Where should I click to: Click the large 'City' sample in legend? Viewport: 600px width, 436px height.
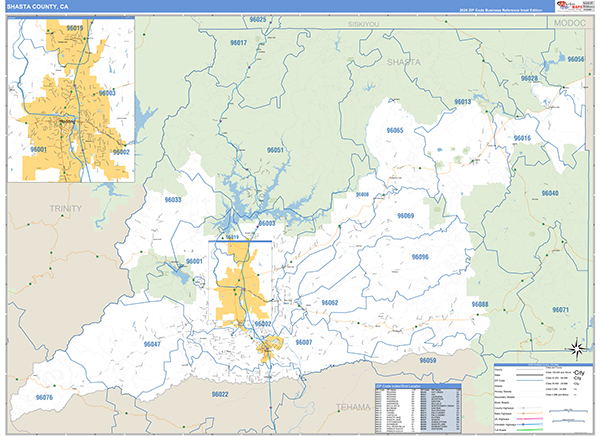point(577,371)
